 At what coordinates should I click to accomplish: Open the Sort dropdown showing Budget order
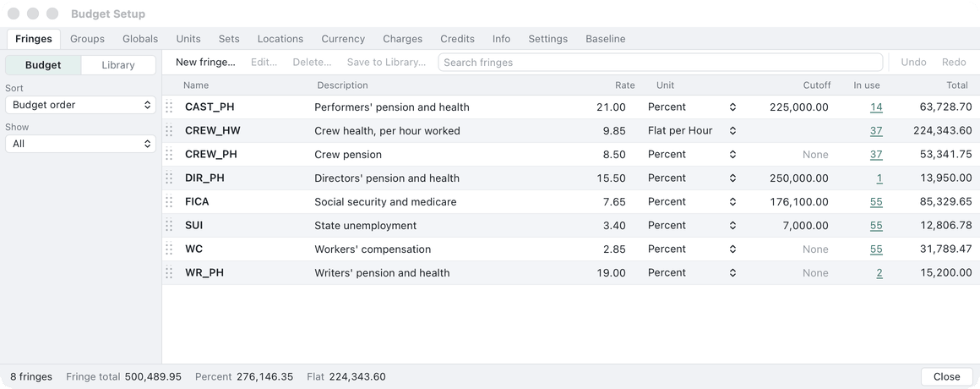tap(80, 105)
